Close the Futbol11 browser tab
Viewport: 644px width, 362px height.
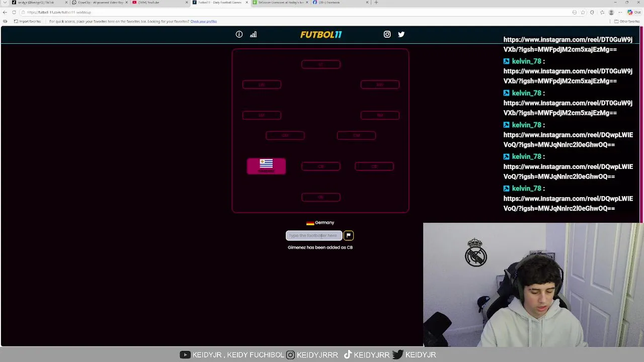(247, 3)
